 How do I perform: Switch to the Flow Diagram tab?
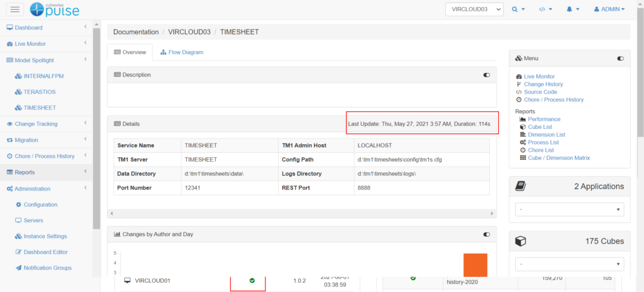182,52
